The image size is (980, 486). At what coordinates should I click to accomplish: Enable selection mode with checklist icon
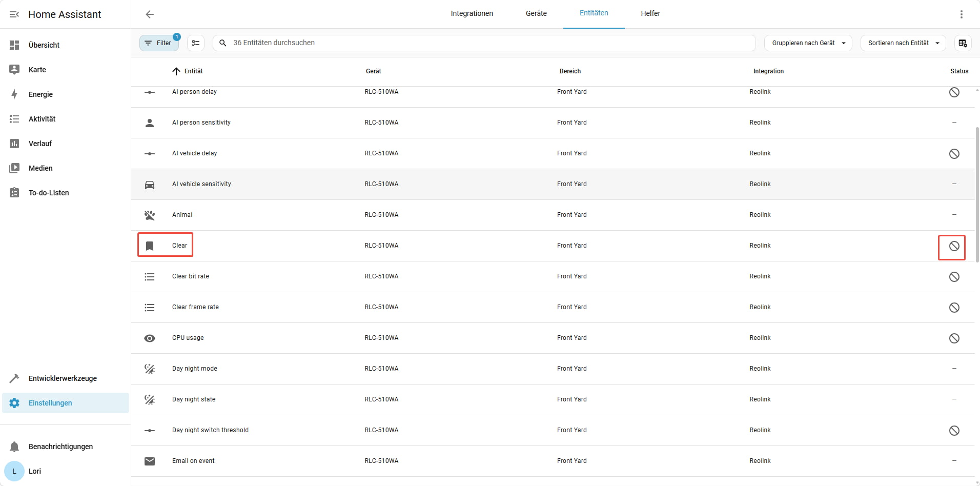pos(196,43)
